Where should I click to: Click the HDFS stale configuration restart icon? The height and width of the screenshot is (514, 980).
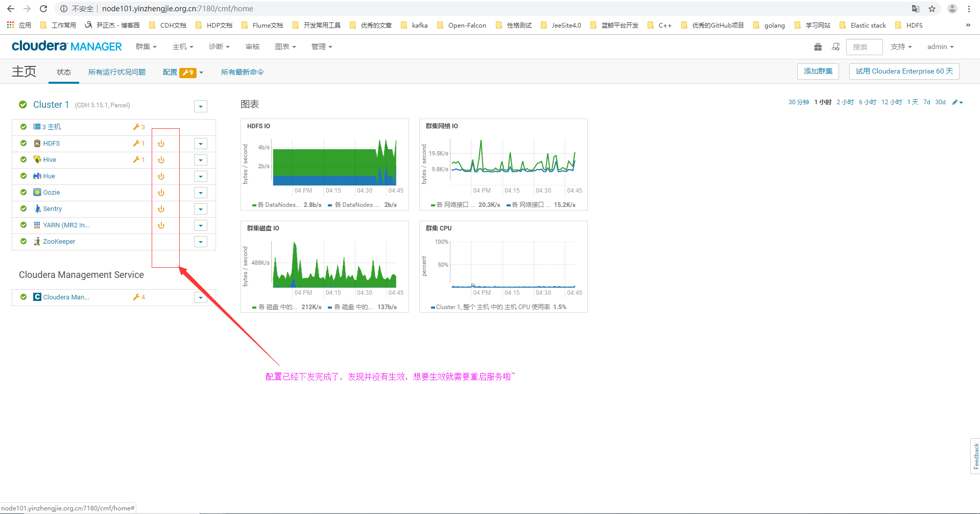(161, 144)
